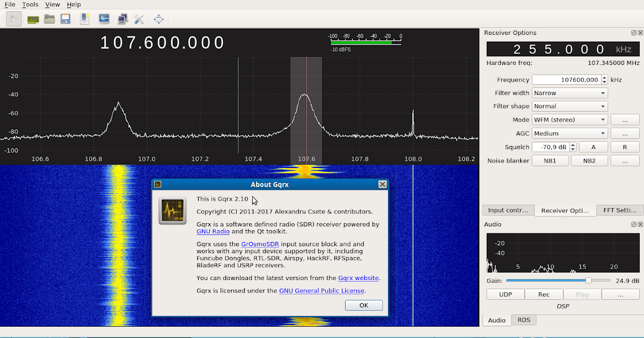This screenshot has width=644, height=338.
Task: Enable the NB1 noise blanker
Action: coord(550,160)
